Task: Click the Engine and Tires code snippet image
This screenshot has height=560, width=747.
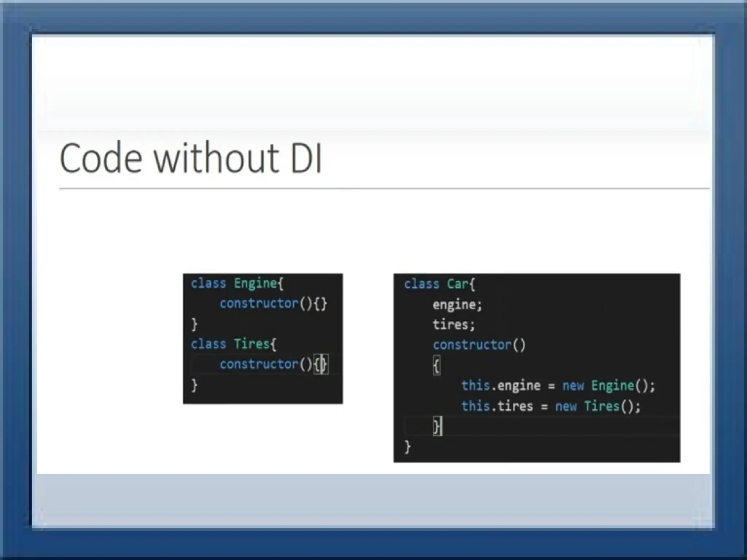Action: (x=263, y=339)
